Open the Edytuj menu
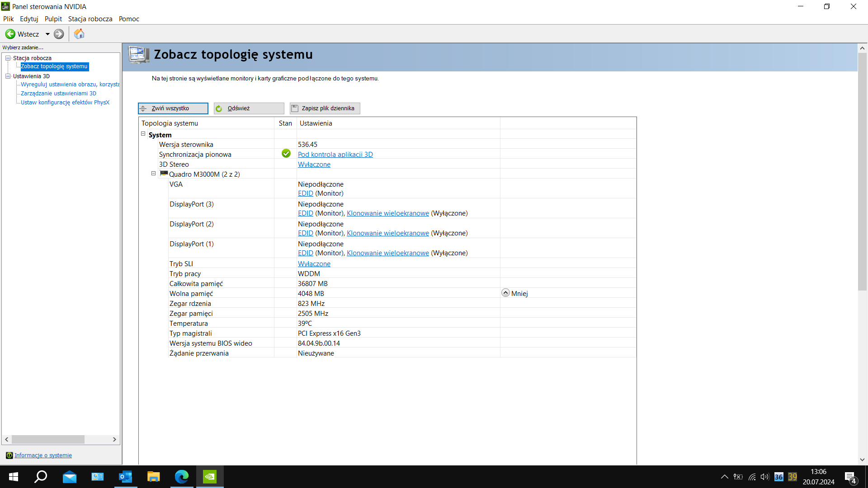868x488 pixels. (29, 19)
